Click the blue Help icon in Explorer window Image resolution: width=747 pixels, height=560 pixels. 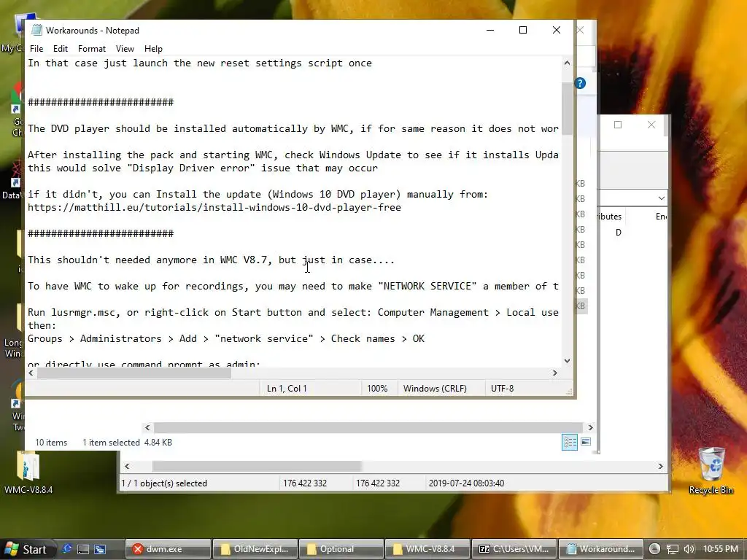tap(580, 83)
